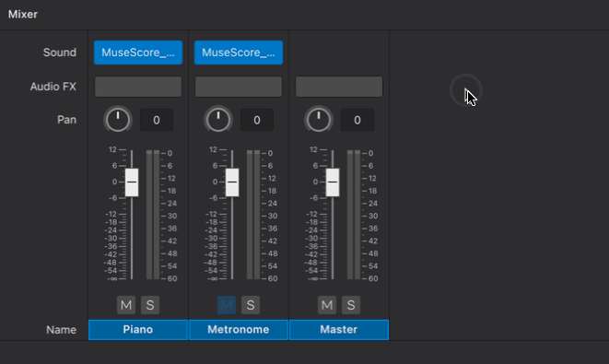Viewport: 609px width, 364px height.
Task: Select the Metronome channel name
Action: point(239,330)
